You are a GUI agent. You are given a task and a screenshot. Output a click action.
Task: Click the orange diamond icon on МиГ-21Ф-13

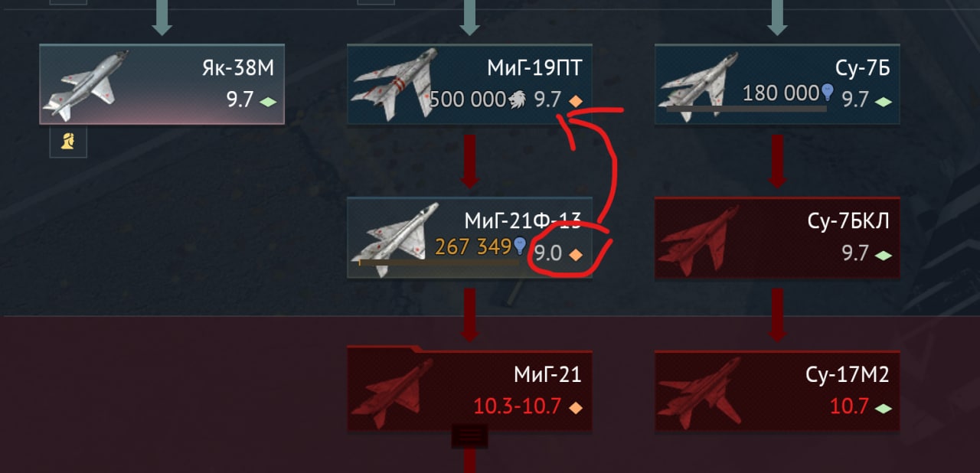click(576, 255)
